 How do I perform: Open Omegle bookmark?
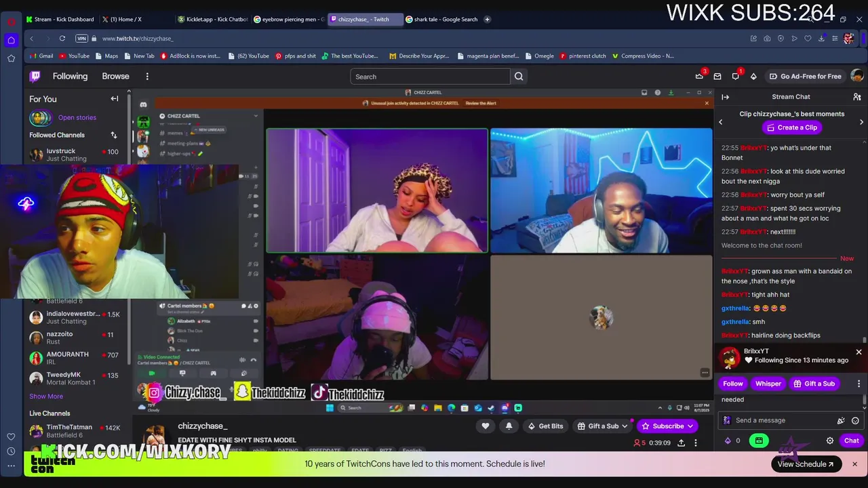(x=539, y=56)
